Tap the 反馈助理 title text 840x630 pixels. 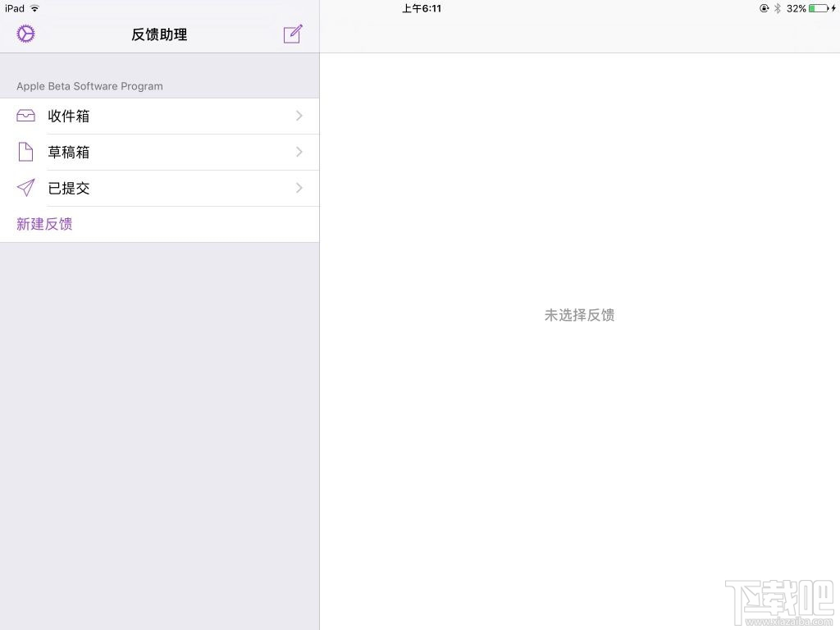click(158, 34)
